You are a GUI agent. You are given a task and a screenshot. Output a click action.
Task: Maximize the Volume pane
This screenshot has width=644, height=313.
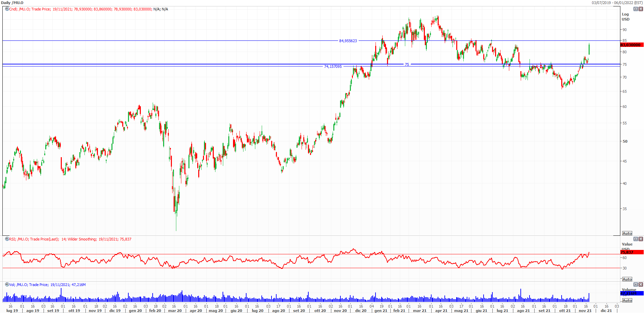635,284
